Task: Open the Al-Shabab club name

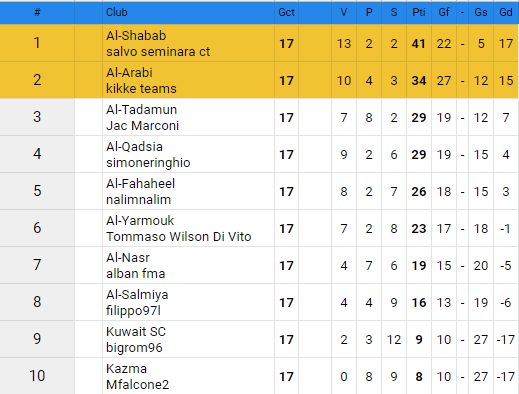Action: click(x=136, y=35)
